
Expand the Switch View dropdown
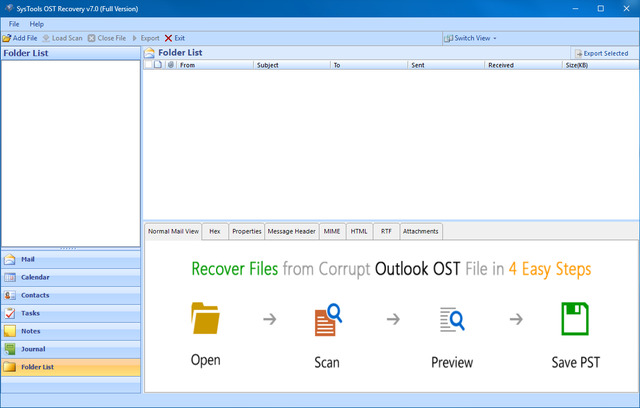click(x=470, y=38)
